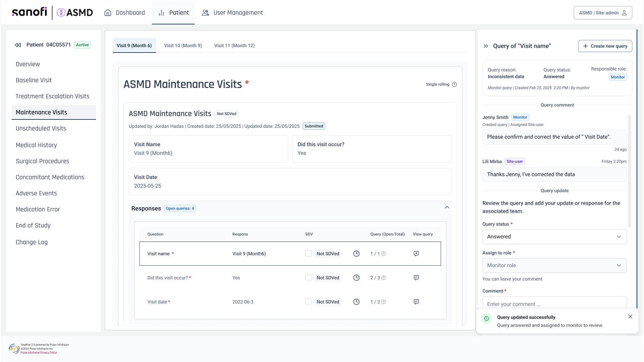Screen dimensions: 644x362
Task: Open Overview in patient sidebar
Action: tap(28, 64)
